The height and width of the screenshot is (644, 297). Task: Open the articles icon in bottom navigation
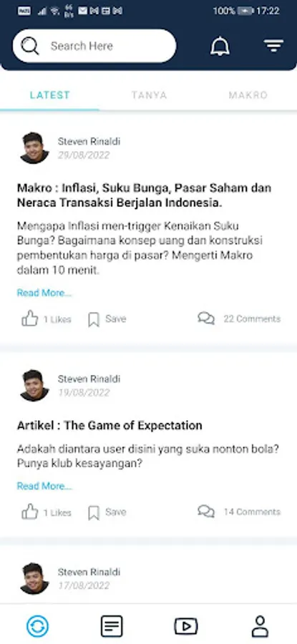point(112,626)
